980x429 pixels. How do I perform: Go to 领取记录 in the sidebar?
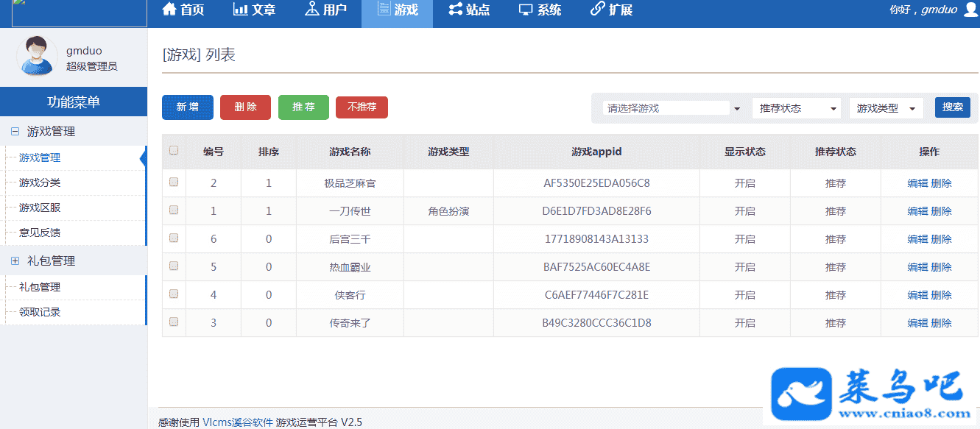click(x=40, y=312)
